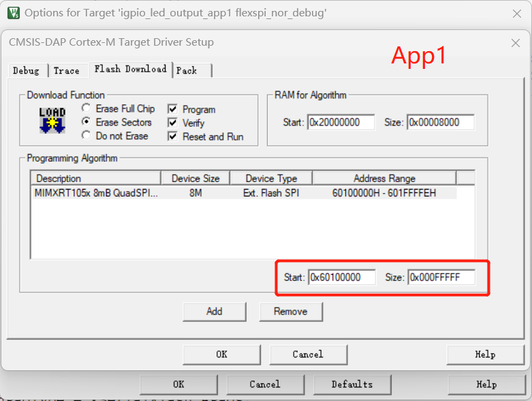Viewport: 532px width, 401px height.
Task: Click the RAM for Algorithm Start field
Action: pos(341,122)
